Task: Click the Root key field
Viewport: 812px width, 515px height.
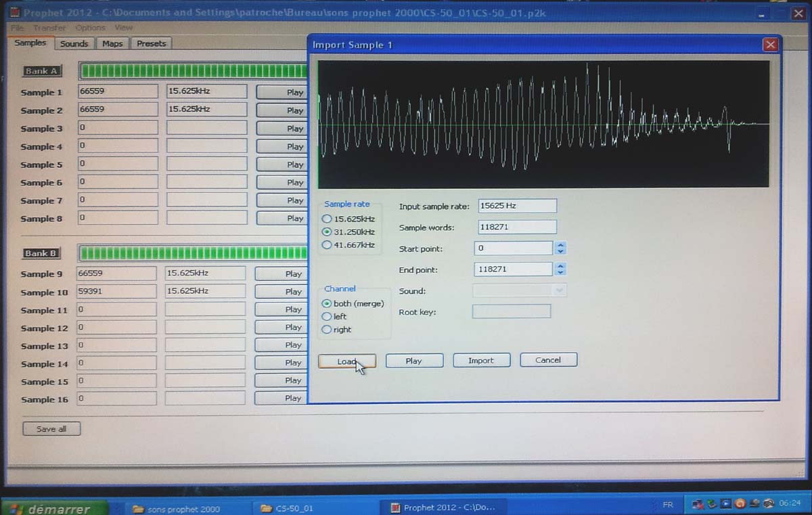Action: click(x=512, y=311)
